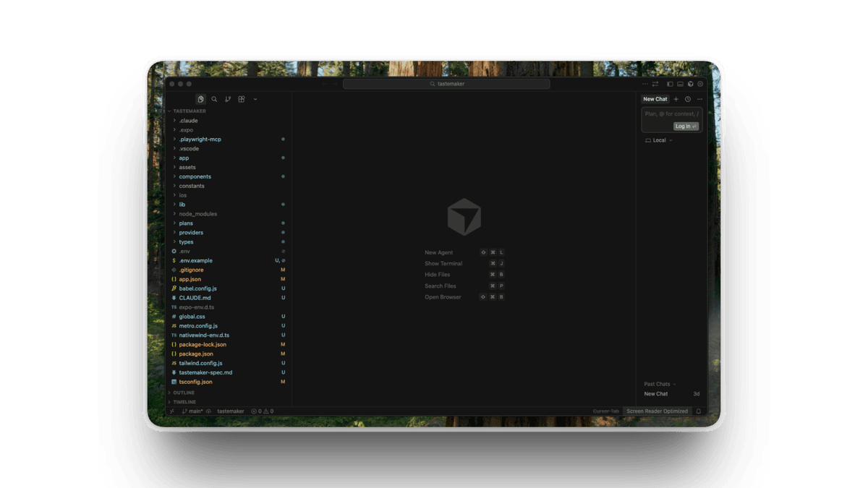Open remote window icon in status bar
The width and height of the screenshot is (868, 488).
coord(171,411)
